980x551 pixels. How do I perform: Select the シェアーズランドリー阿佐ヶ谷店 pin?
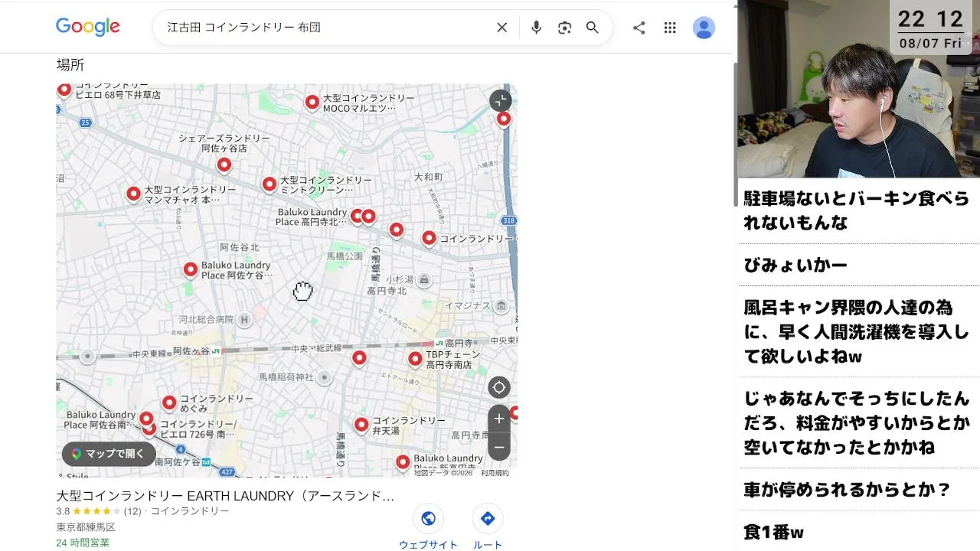coord(224,165)
